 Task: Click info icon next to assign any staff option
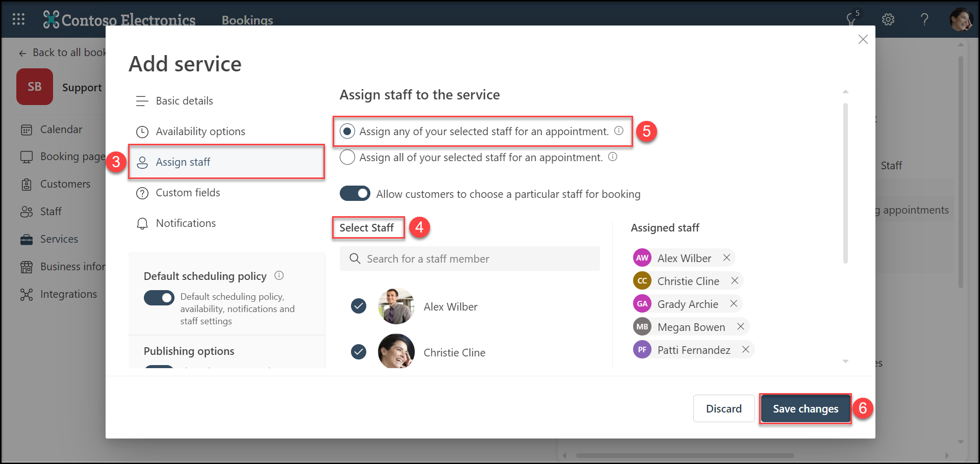[x=619, y=131]
